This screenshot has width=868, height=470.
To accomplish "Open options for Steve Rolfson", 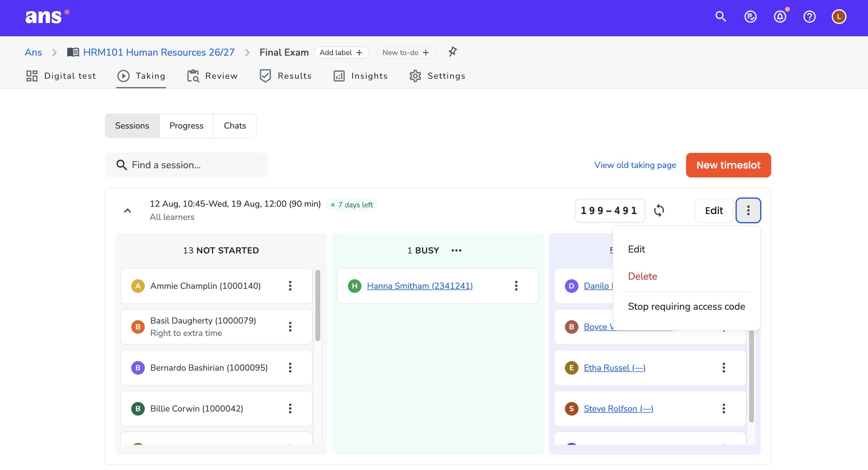I will (x=724, y=408).
